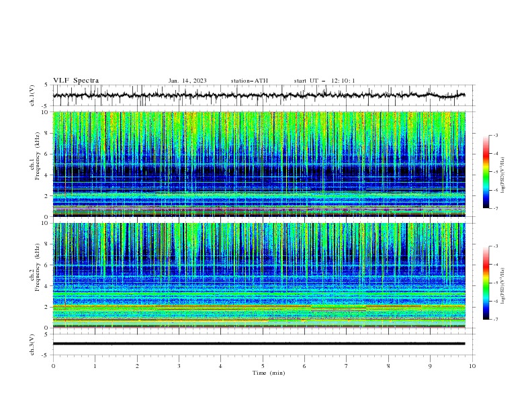Click the "10" tick on the Time axis

click(x=472, y=366)
